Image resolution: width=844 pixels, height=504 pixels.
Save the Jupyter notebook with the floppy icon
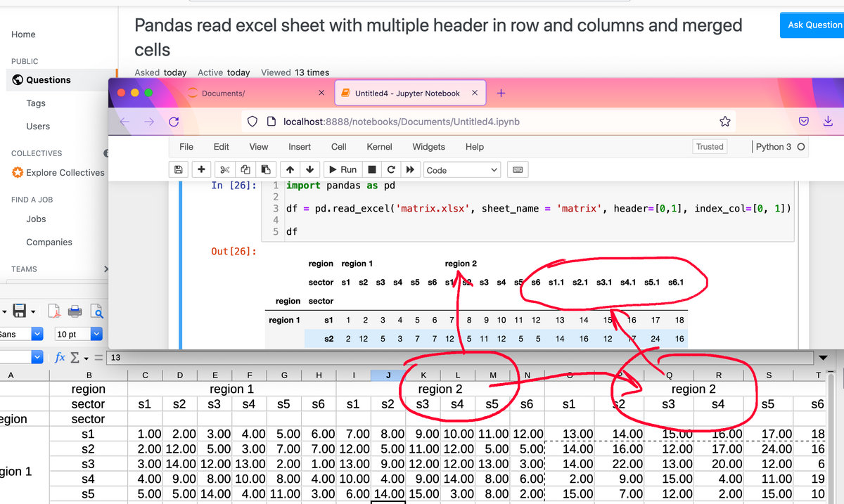[179, 169]
